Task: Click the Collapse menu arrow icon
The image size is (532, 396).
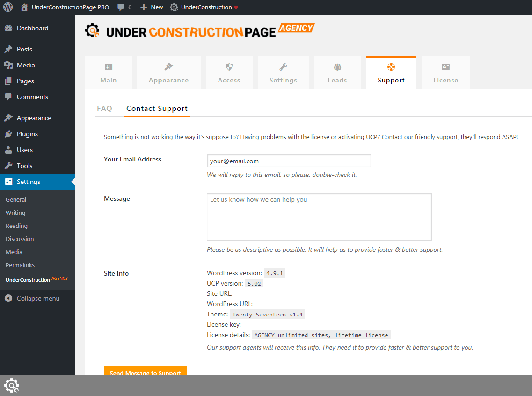Action: pos(8,298)
